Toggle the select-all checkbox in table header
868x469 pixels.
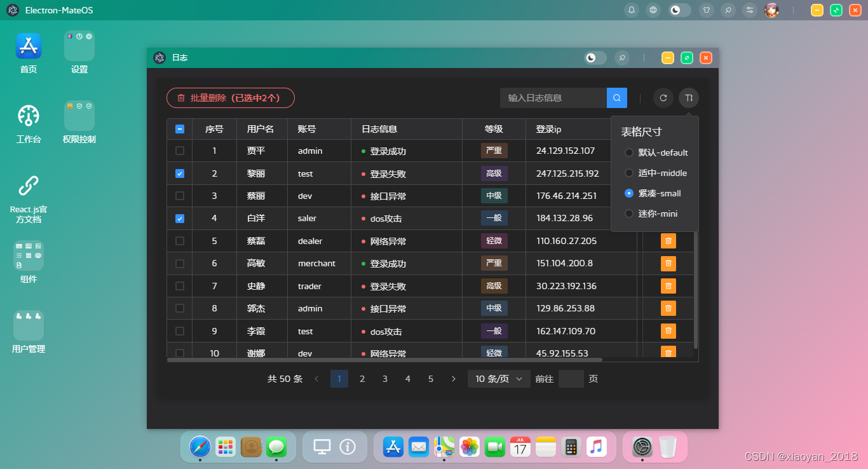pyautogui.click(x=180, y=129)
